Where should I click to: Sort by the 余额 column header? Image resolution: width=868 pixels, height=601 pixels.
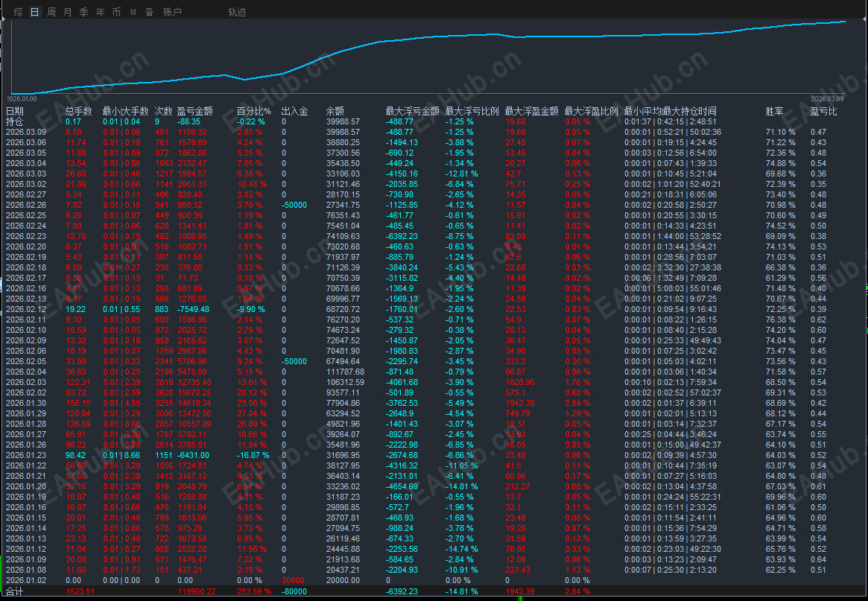click(335, 111)
